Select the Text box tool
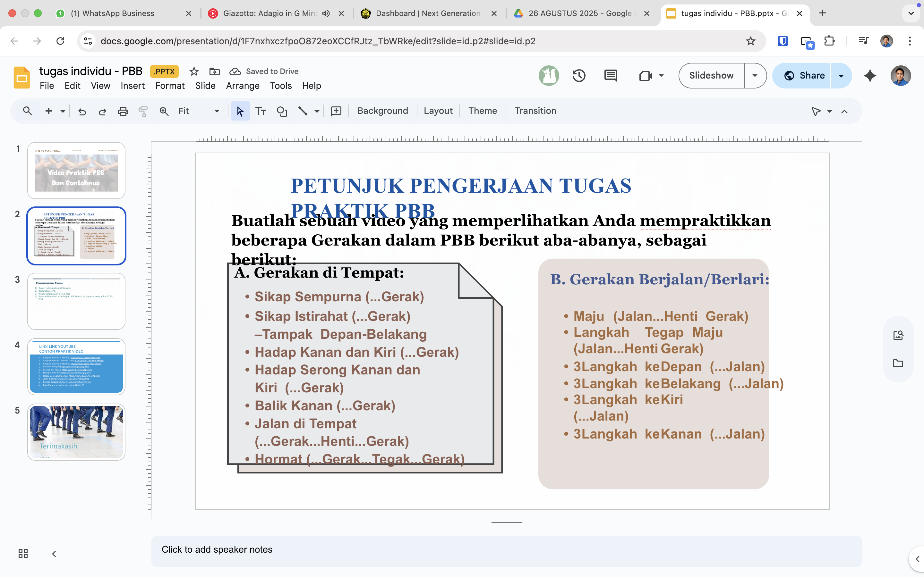 point(261,112)
